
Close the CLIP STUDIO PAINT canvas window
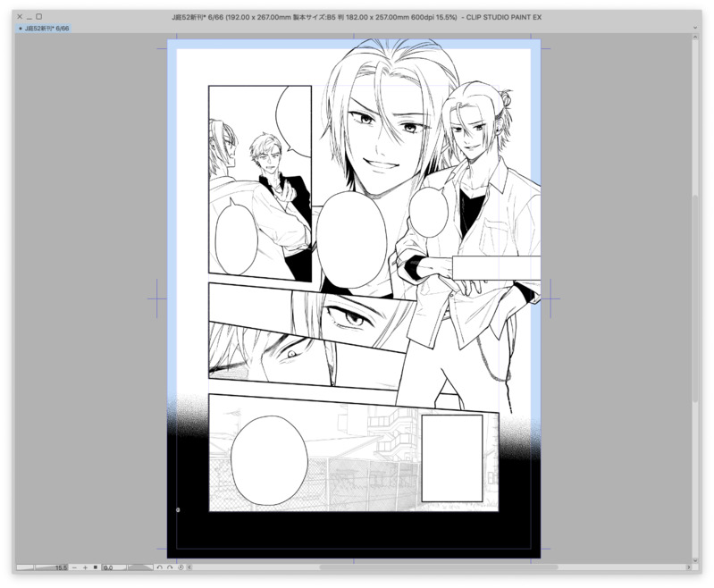click(x=20, y=16)
